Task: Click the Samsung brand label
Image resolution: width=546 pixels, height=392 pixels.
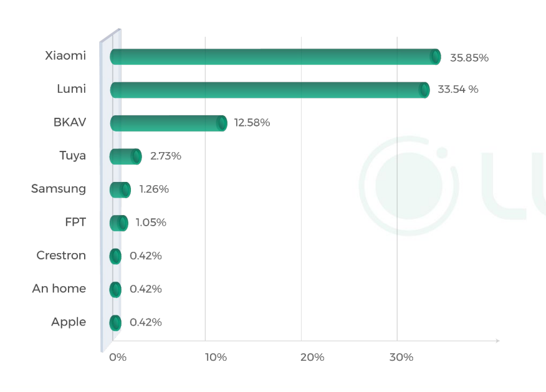Action: click(59, 188)
